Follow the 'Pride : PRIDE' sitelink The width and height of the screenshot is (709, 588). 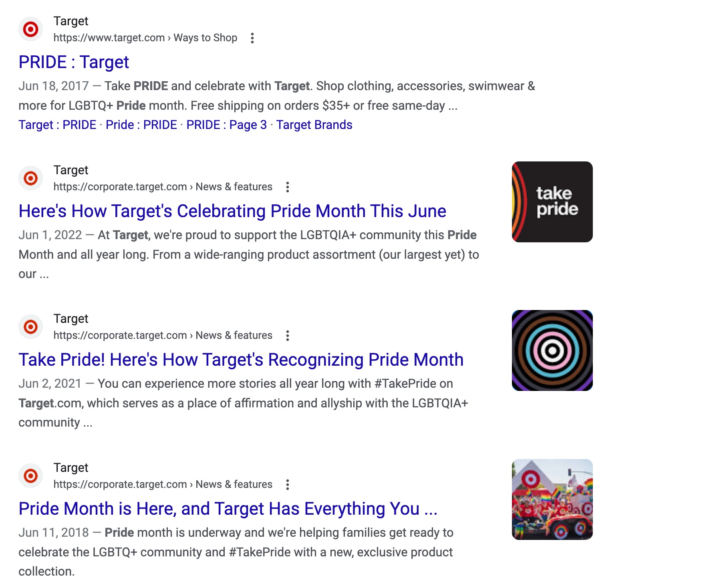pos(141,125)
